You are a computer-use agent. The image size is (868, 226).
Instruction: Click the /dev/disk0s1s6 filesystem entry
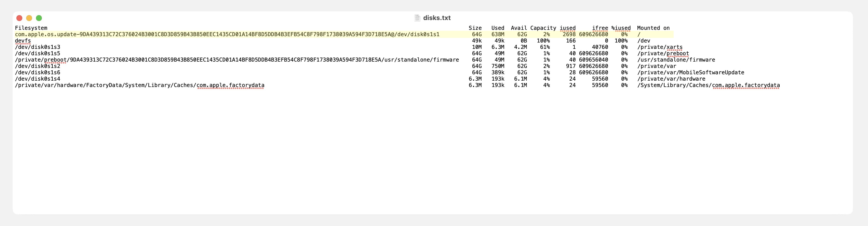[37, 72]
